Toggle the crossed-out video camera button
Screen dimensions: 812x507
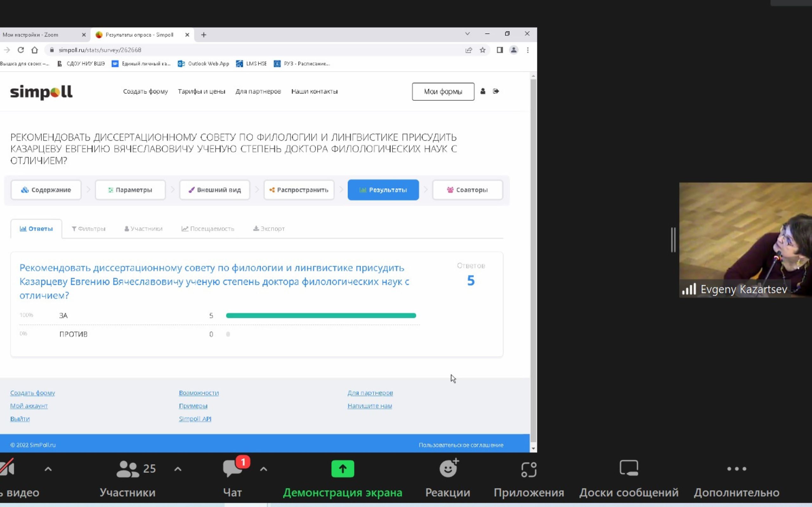(7, 468)
